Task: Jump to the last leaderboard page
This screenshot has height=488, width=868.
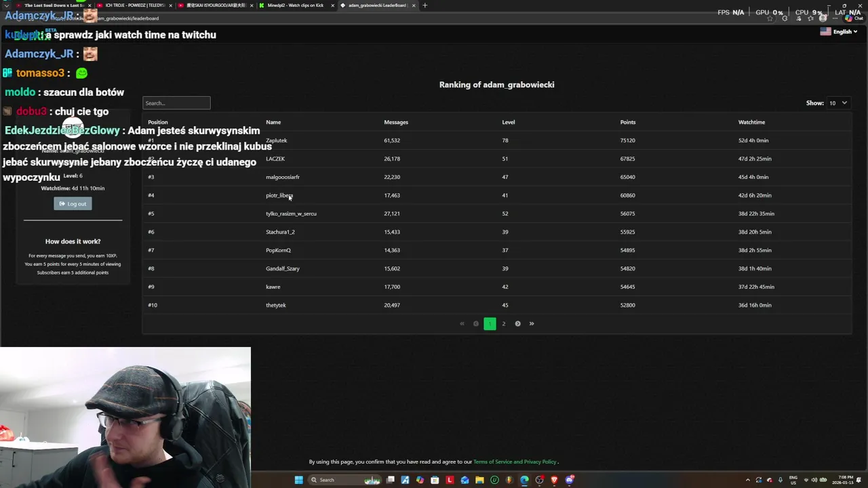Action: coord(532,324)
